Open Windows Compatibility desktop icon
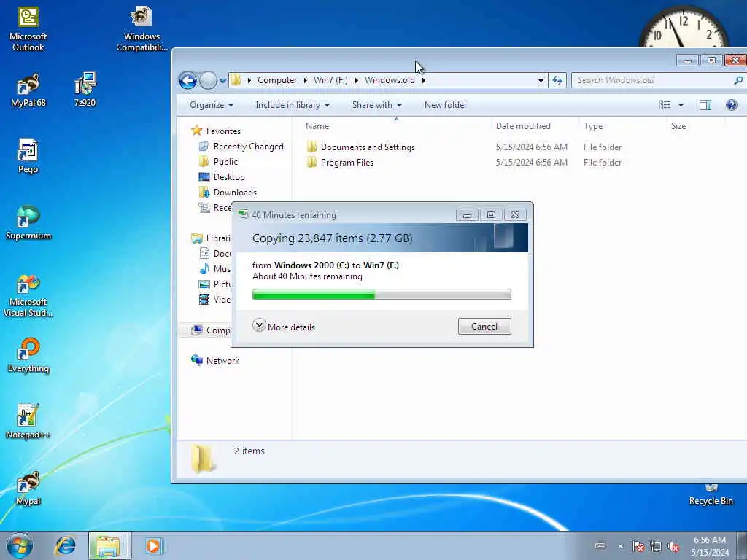 pyautogui.click(x=142, y=29)
